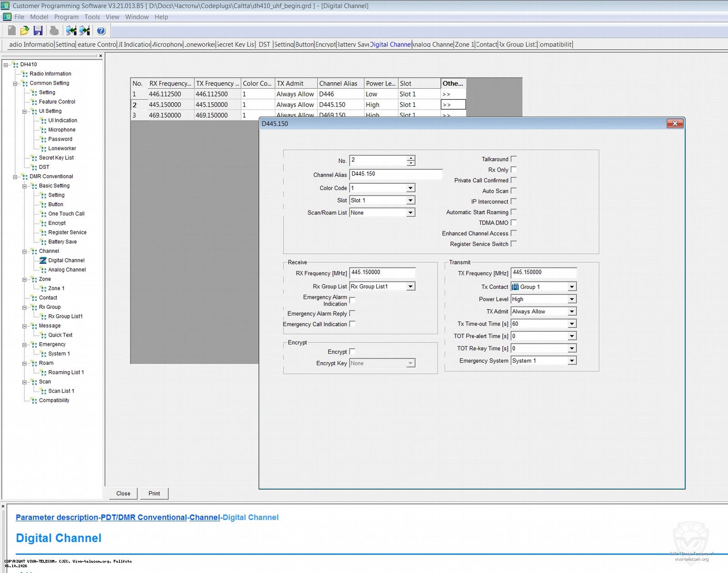Click the New file toolbar icon
This screenshot has height=573, width=728.
(12, 30)
